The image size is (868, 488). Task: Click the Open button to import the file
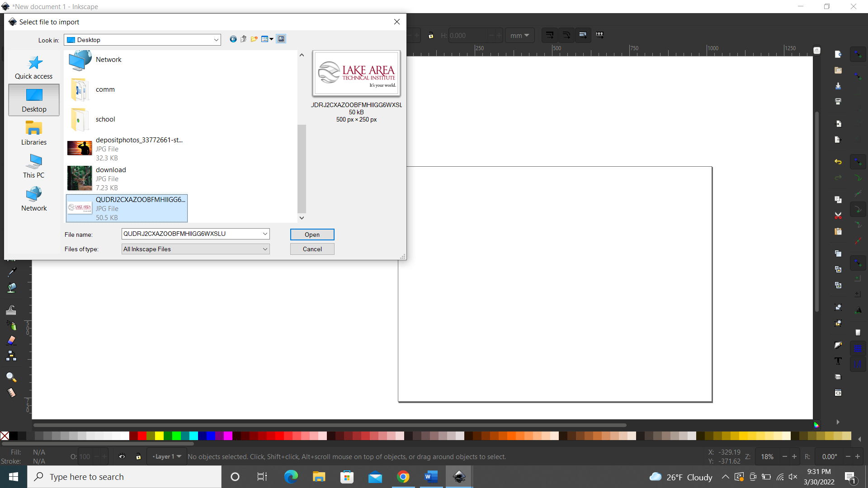(312, 235)
